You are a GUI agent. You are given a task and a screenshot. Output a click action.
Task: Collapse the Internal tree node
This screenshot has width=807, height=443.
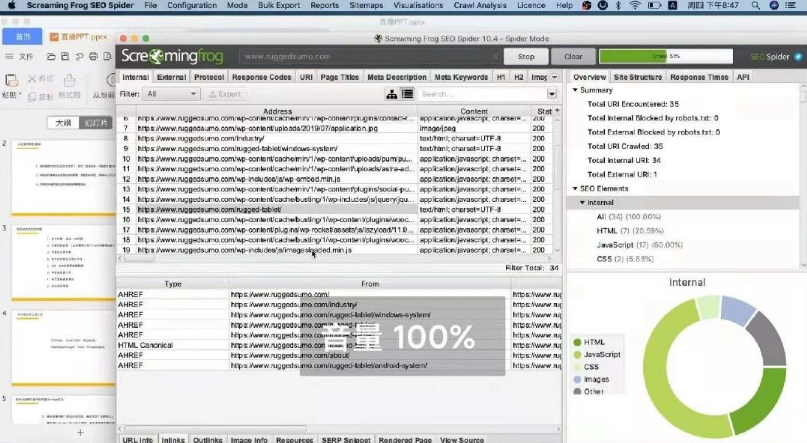(x=583, y=202)
